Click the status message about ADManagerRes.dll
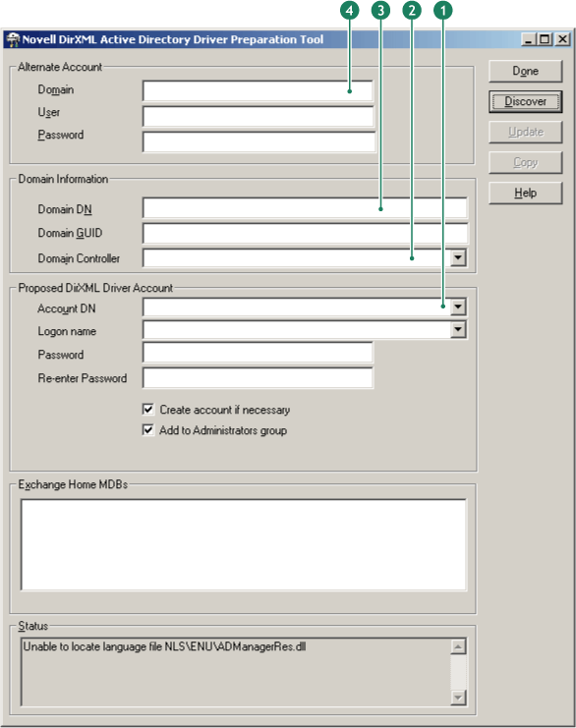Image resolution: width=576 pixels, height=728 pixels. coord(164,646)
